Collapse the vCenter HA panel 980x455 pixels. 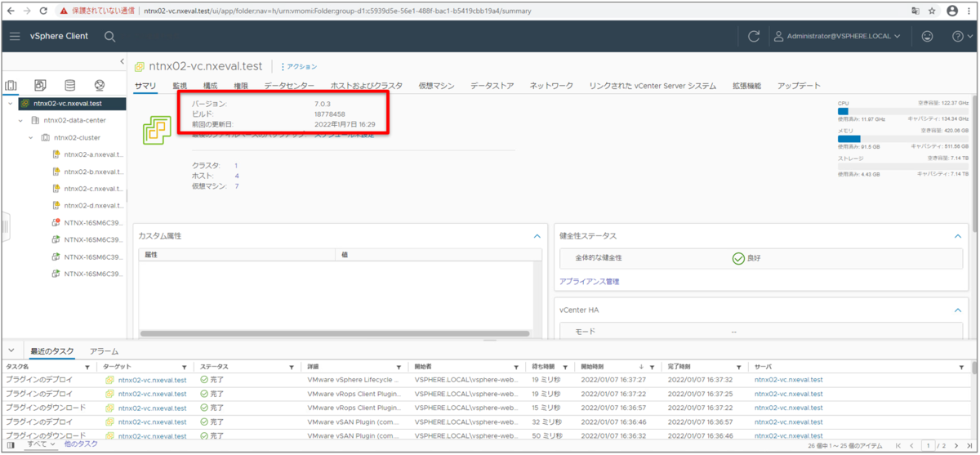pyautogui.click(x=958, y=310)
